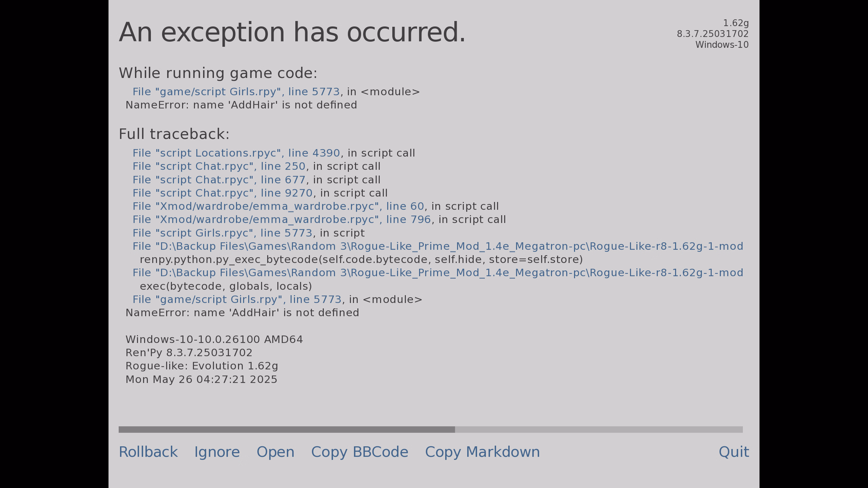The image size is (868, 488).
Task: Copy the traceback as Markdown
Action: [482, 452]
